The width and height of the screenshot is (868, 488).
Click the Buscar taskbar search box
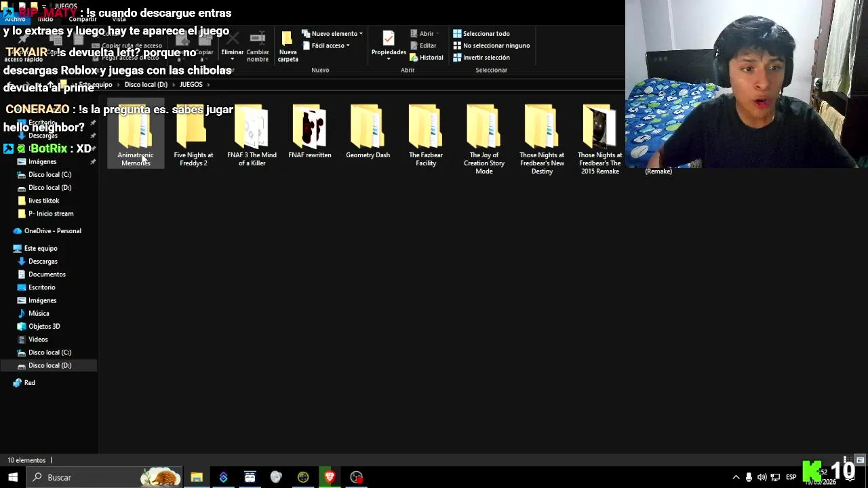(105, 477)
